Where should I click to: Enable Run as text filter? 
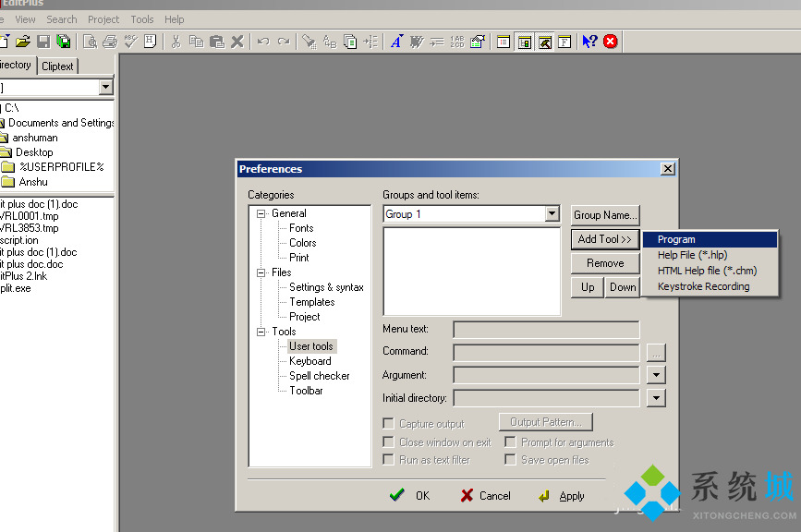387,460
